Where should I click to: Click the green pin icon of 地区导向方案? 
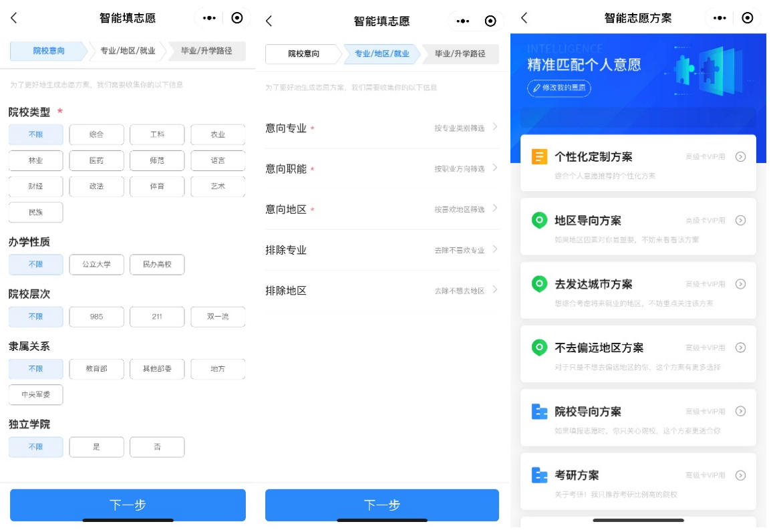point(539,220)
